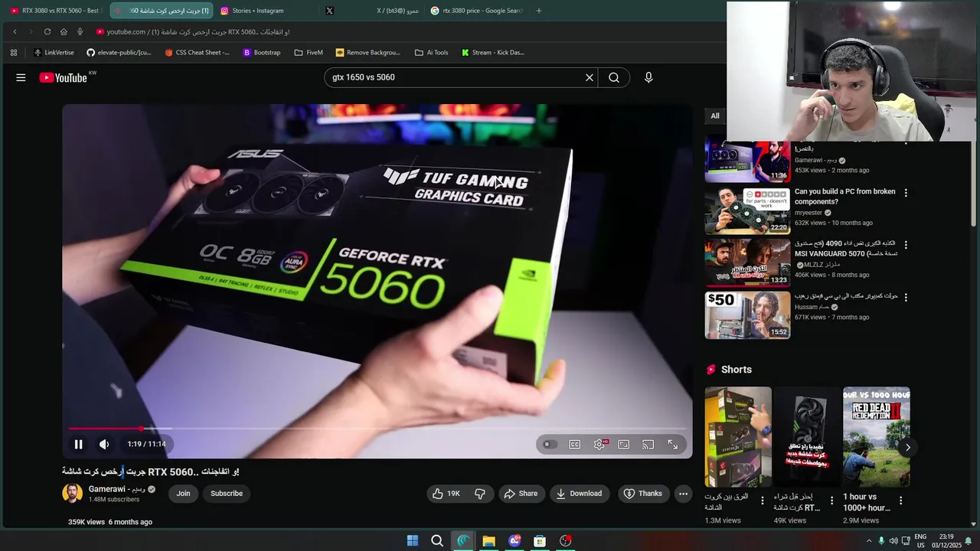Open the 22:20 mryeester video thumbnail
Screen dimensions: 980x551
pyautogui.click(x=747, y=210)
